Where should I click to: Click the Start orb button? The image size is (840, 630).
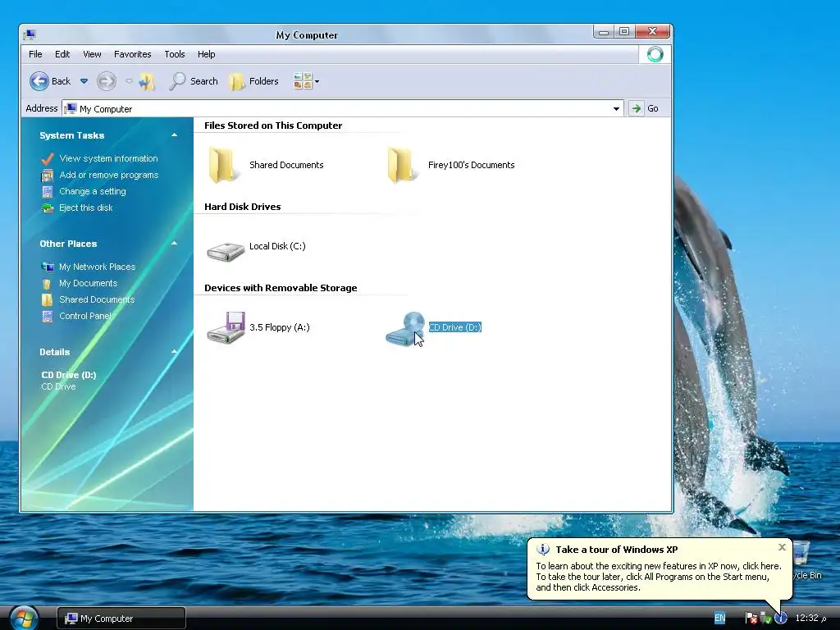(23, 619)
